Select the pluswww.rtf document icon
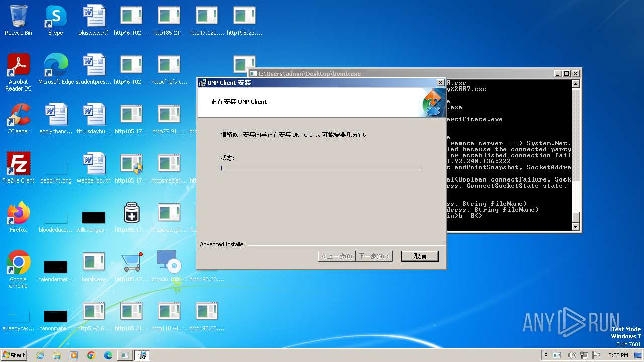 (94, 20)
